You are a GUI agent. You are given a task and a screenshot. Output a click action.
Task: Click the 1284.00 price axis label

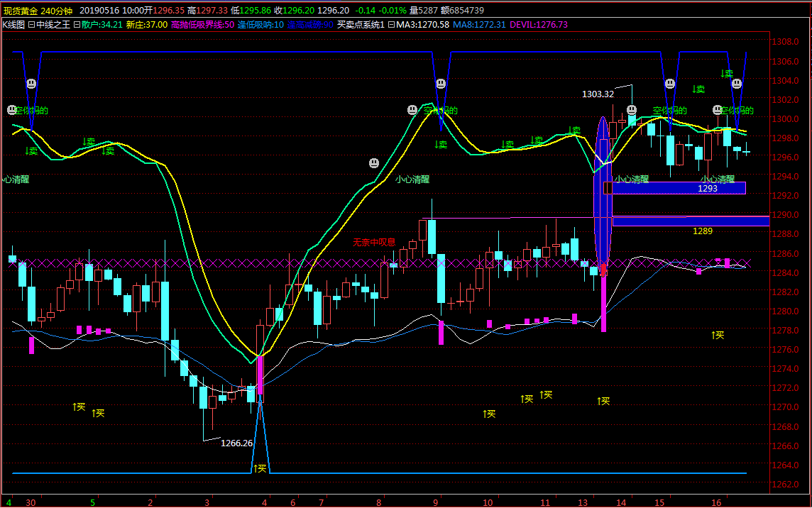click(x=785, y=273)
